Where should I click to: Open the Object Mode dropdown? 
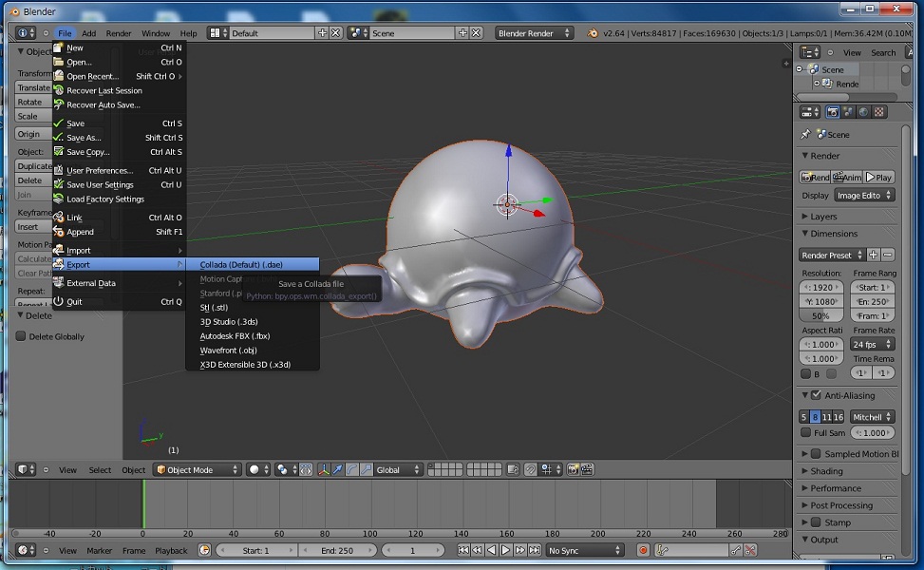[x=198, y=469]
